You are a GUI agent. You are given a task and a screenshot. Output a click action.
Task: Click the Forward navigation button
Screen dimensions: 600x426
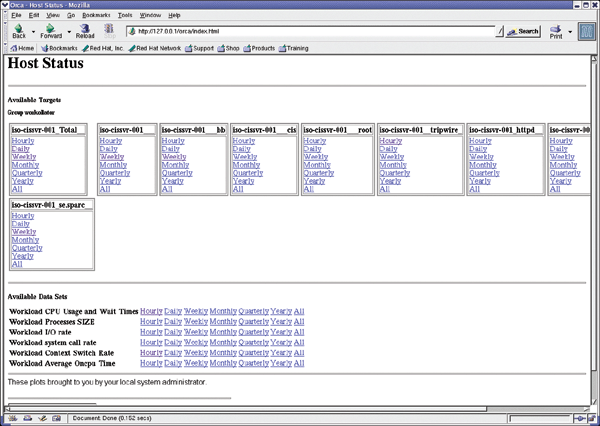click(49, 31)
